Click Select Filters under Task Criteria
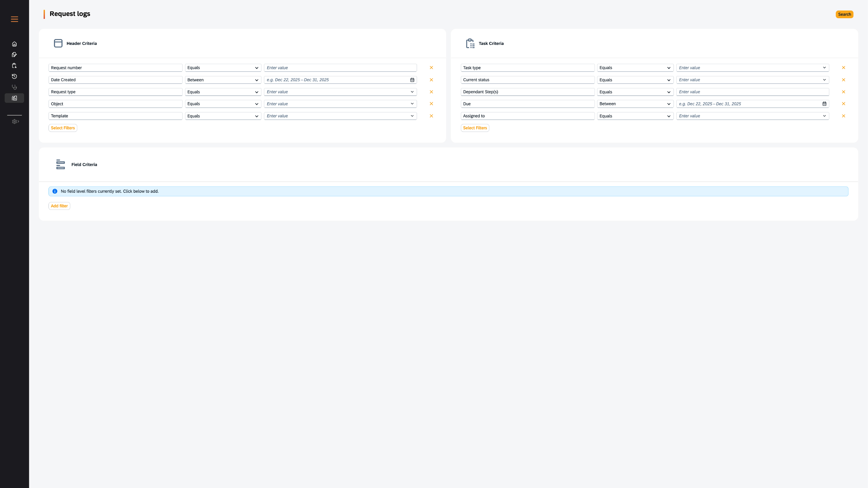 [x=475, y=128]
